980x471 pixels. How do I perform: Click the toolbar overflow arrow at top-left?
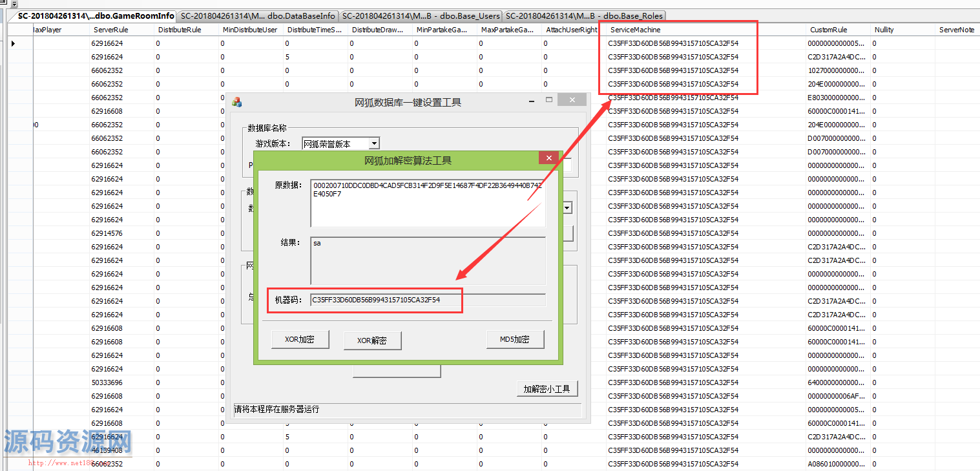click(x=14, y=4)
